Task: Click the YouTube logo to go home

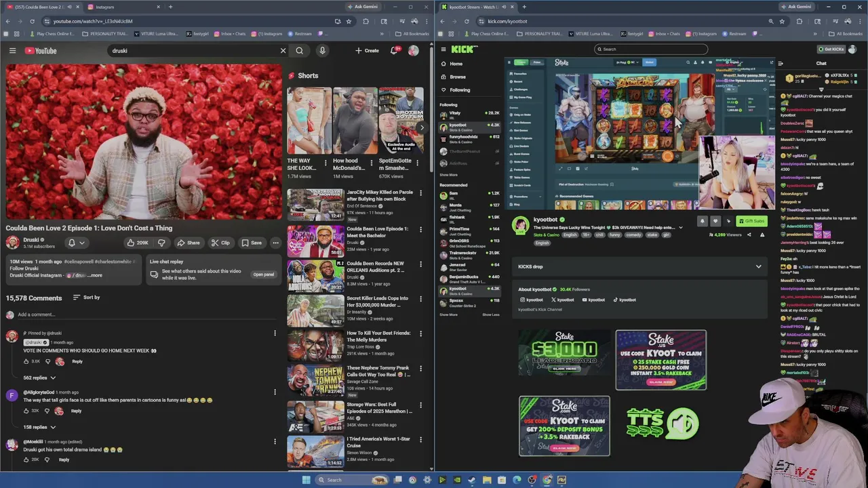Action: 41,51
